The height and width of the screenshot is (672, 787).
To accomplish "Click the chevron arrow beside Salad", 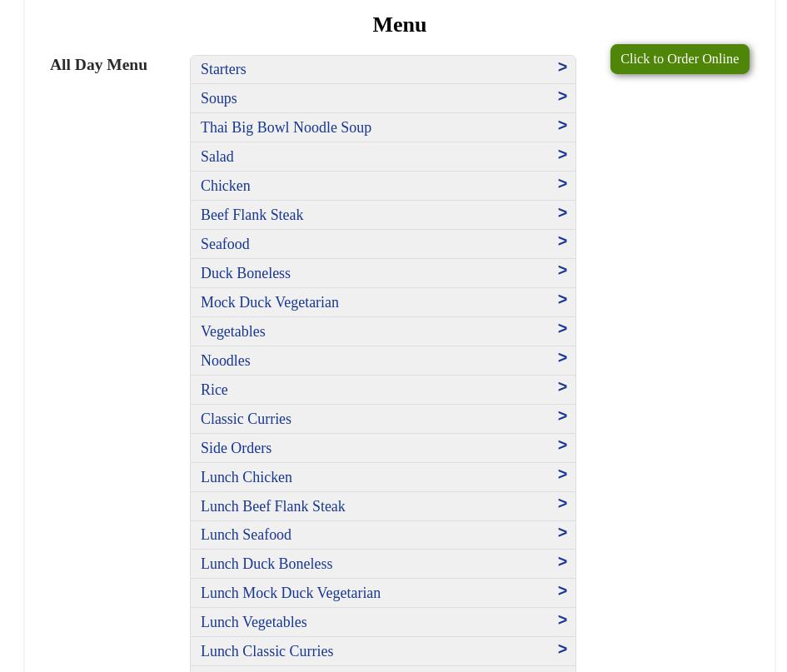I will point(562,155).
